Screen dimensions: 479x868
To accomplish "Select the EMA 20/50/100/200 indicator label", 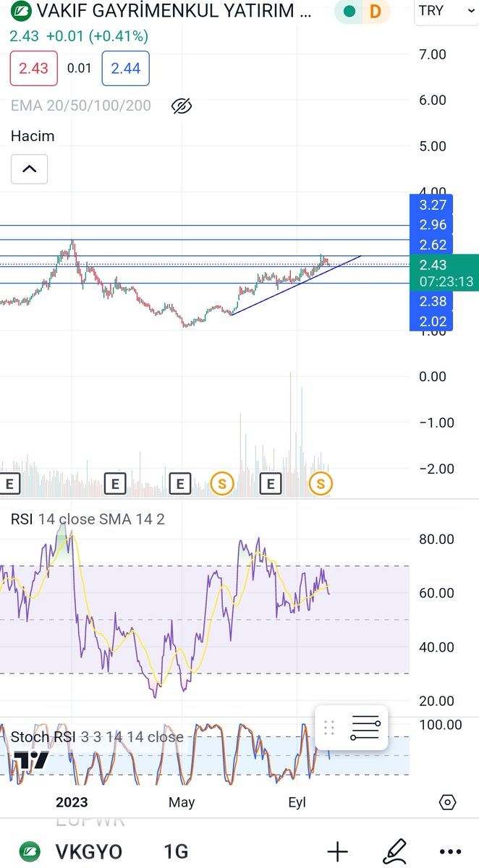I will [81, 106].
